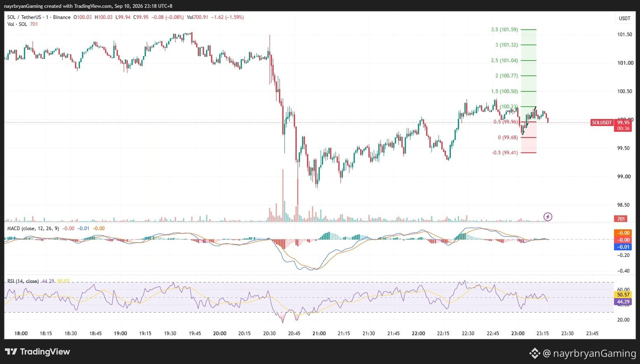640x364 pixels.
Task: Click the yellow 50.57 RSI value tag
Action: click(x=623, y=295)
